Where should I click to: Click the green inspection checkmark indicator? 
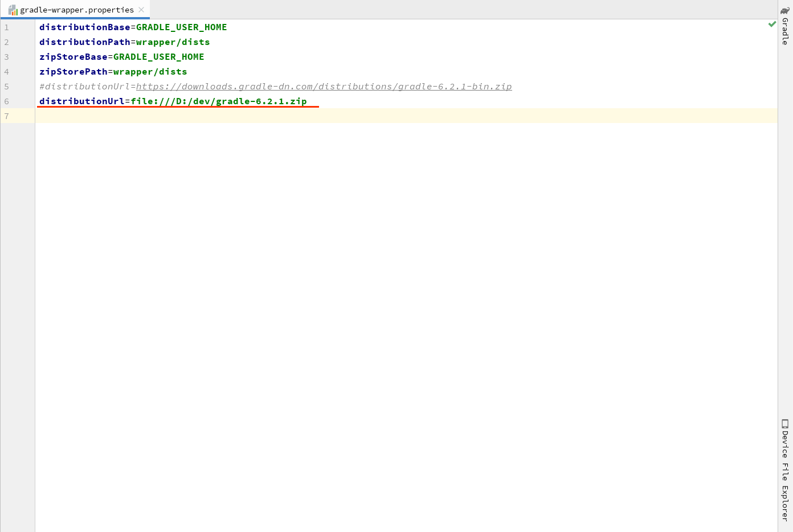point(772,24)
